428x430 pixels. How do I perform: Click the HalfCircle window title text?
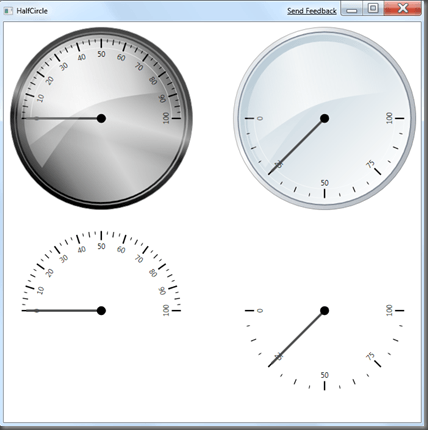[x=32, y=11]
